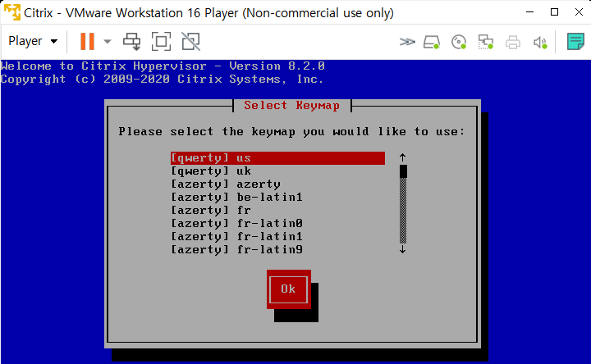Click the VMware logo in title bar
Image resolution: width=591 pixels, height=364 pixels.
11,12
